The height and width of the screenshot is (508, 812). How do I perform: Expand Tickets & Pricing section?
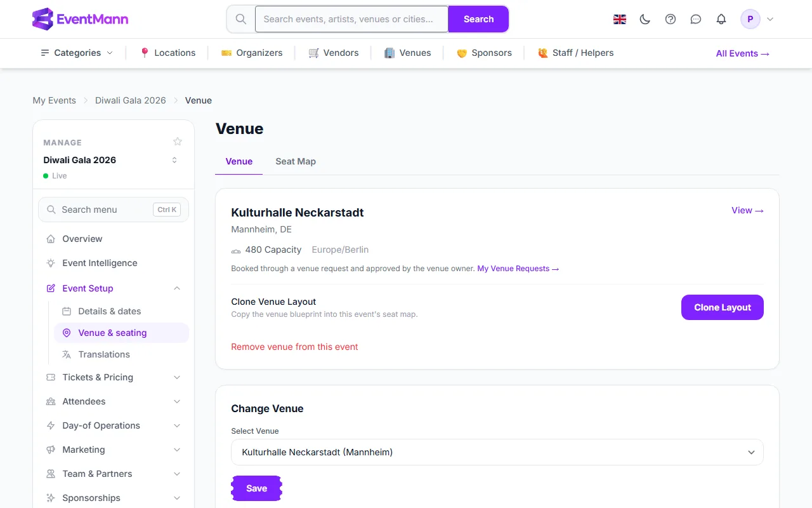coord(114,377)
